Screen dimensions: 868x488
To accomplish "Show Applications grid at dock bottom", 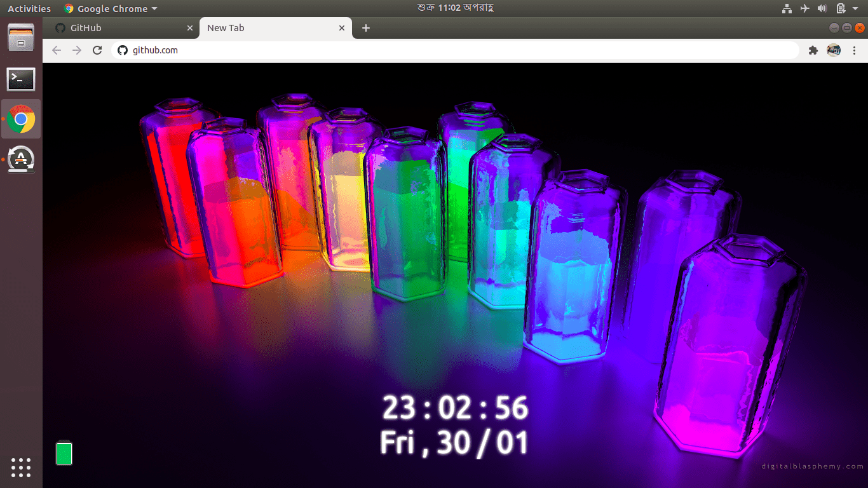I will point(21,467).
